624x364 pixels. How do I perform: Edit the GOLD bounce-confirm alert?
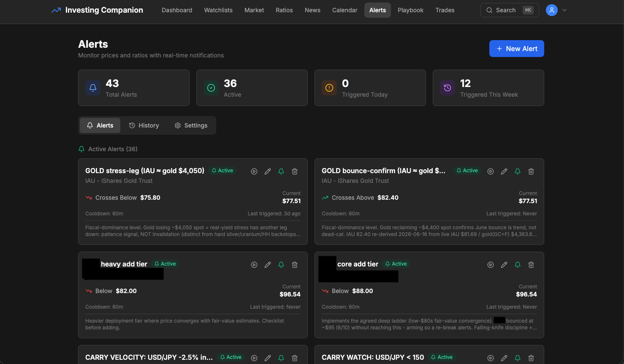point(504,171)
